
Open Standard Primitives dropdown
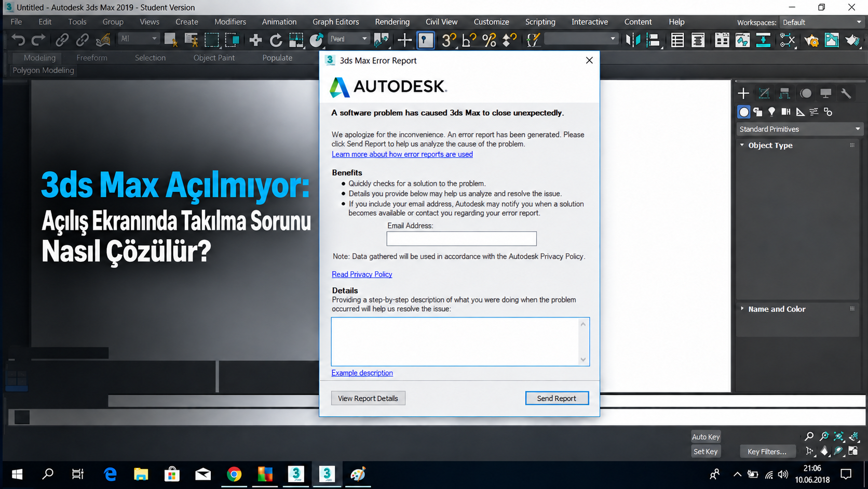point(799,129)
